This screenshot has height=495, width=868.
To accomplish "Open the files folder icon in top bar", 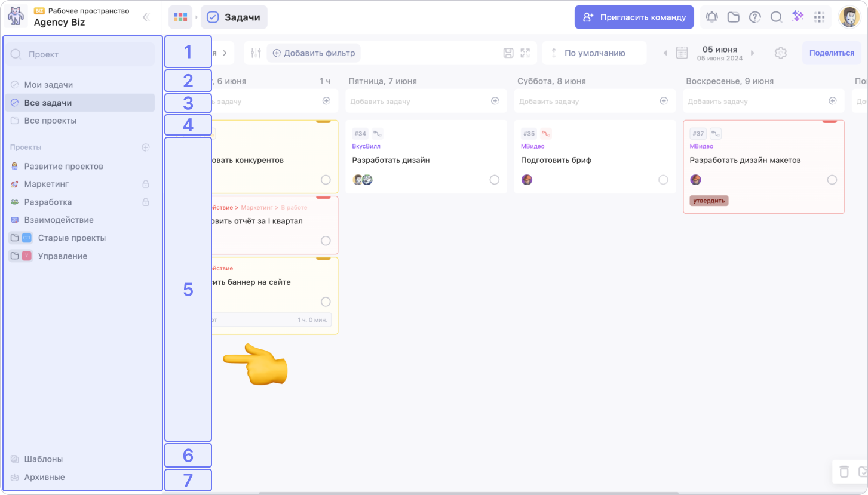I will point(734,17).
